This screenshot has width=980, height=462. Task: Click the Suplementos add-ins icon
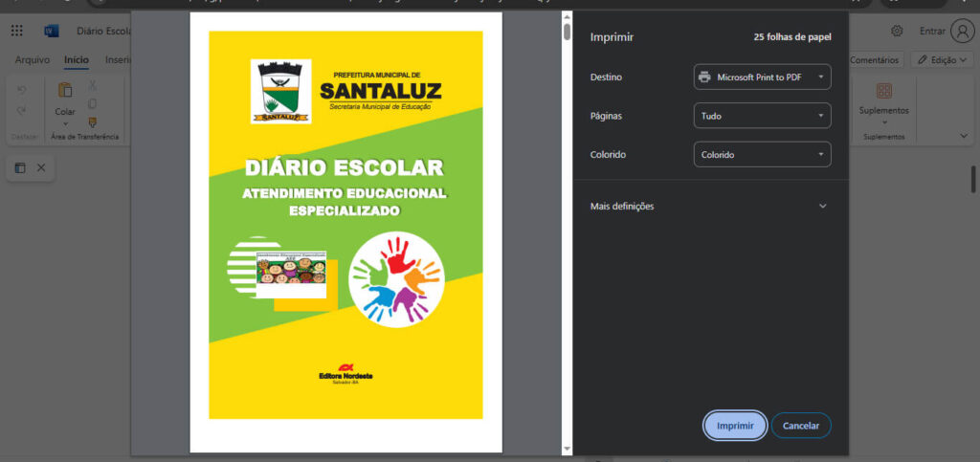click(x=883, y=91)
